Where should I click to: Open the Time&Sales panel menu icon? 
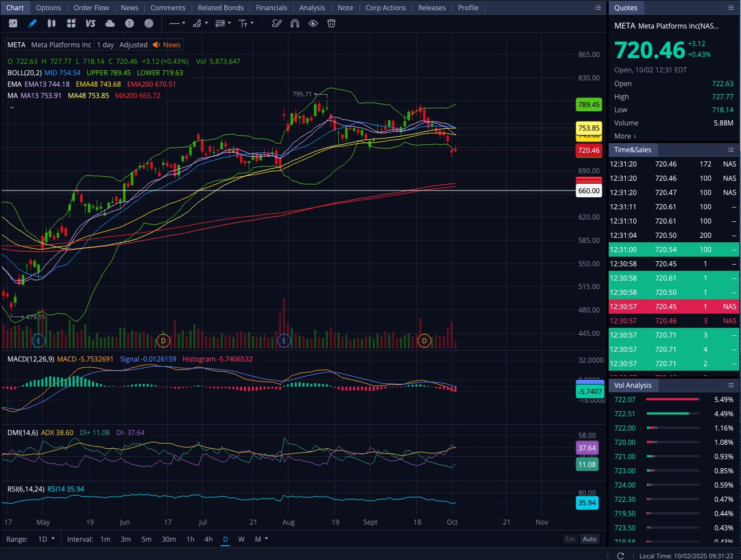[x=731, y=150]
